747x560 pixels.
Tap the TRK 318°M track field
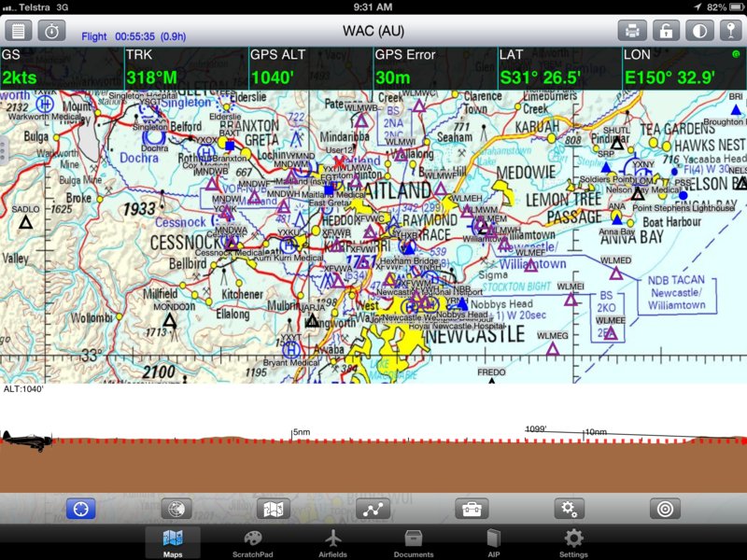186,68
